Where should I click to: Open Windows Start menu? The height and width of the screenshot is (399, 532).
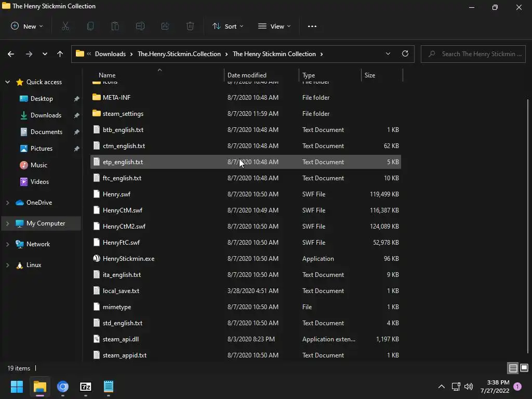coord(17,387)
